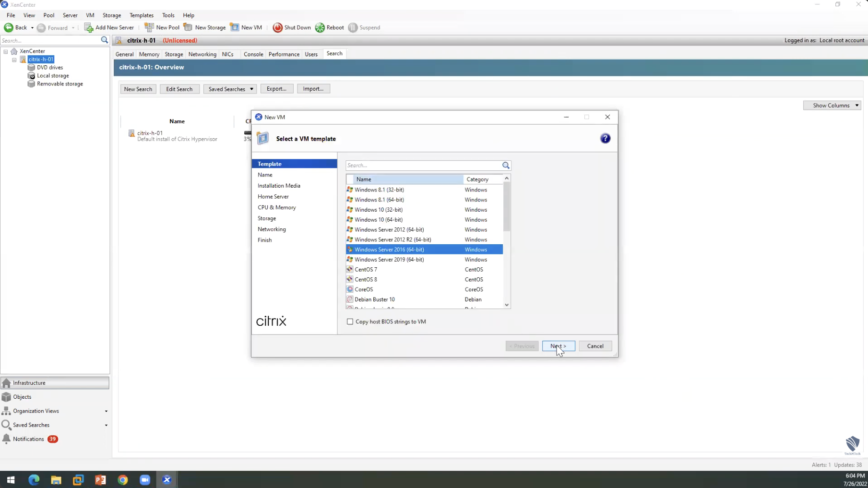The image size is (868, 488).
Task: Open the Pool menu
Action: (48, 15)
